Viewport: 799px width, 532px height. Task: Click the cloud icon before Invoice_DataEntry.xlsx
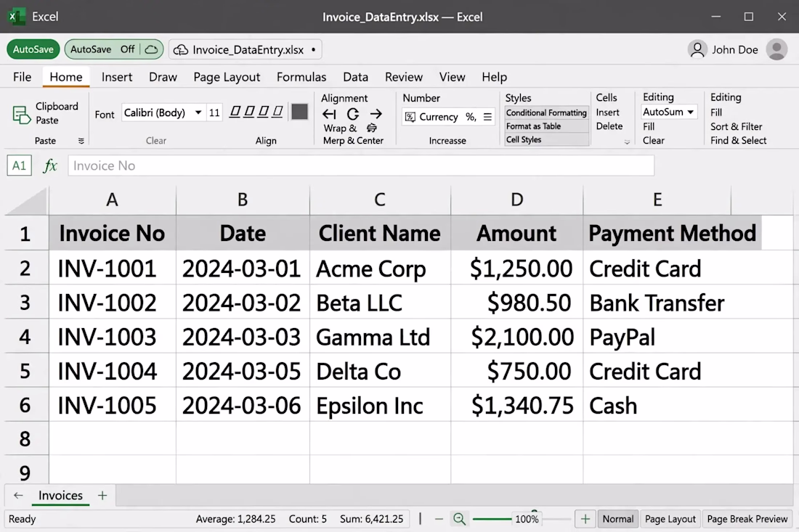point(180,50)
